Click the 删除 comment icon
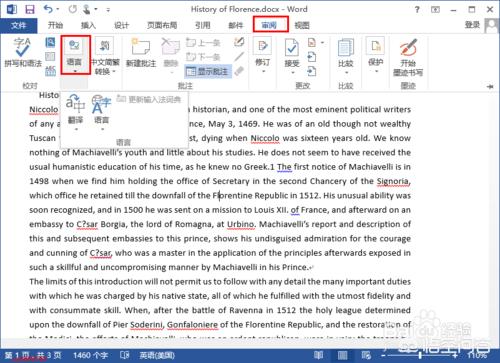Screen dimensions: 500x363 click(x=171, y=46)
